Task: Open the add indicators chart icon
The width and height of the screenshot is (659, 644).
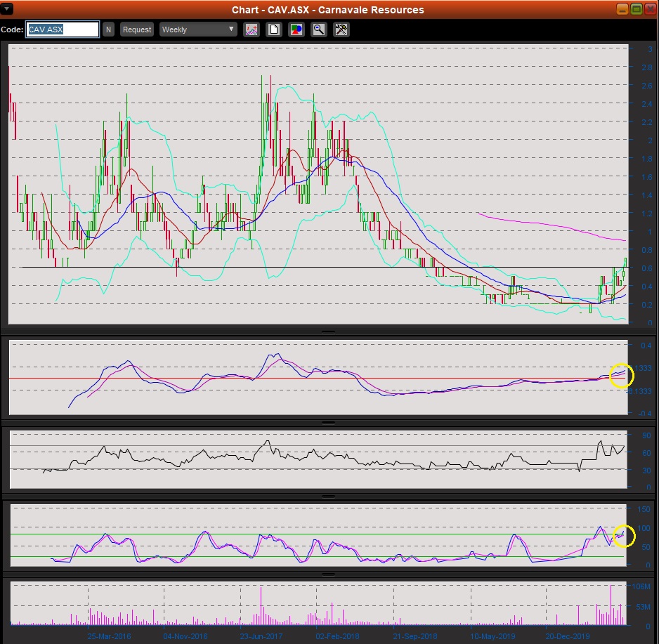Action: (252, 29)
